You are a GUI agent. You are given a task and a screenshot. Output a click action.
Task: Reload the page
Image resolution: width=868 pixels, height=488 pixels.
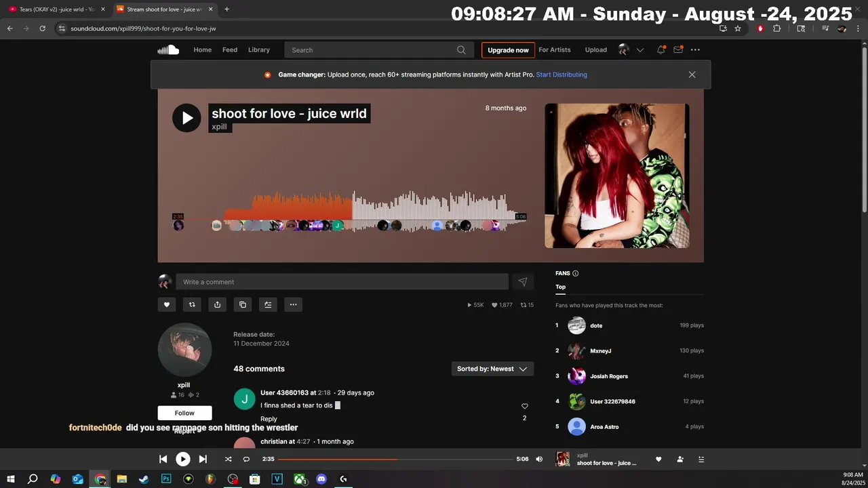[x=42, y=28]
